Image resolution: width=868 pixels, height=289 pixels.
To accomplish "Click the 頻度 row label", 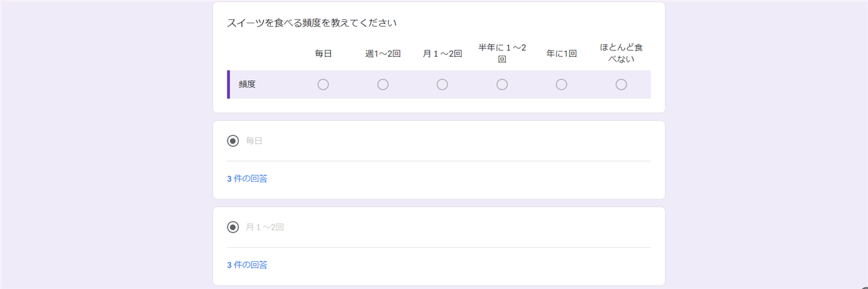I will (x=247, y=85).
